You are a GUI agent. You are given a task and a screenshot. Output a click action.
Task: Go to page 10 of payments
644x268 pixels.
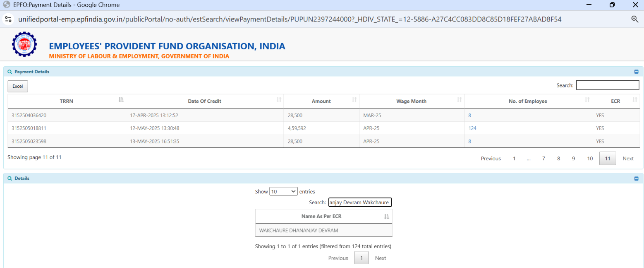(590, 159)
